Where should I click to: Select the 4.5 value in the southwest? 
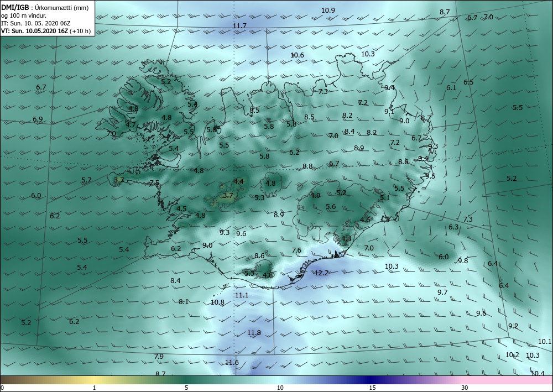click(181, 208)
